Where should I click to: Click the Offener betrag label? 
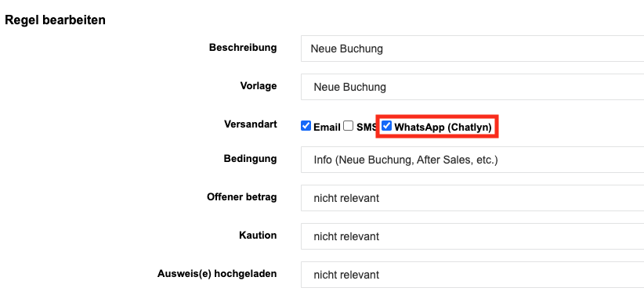241,197
